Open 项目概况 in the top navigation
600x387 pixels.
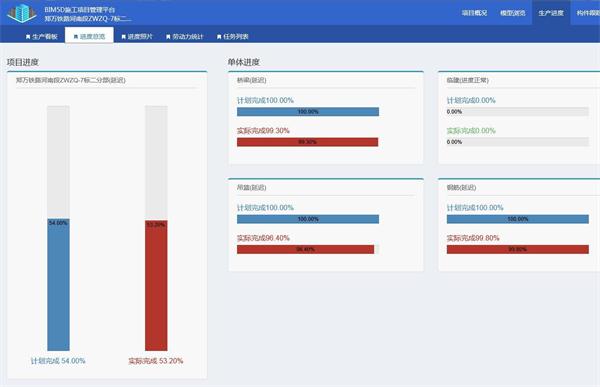(474, 13)
